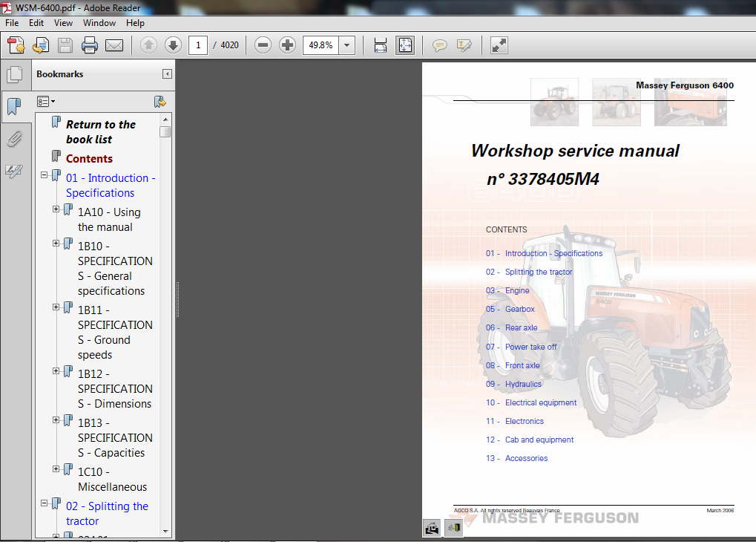The width and height of the screenshot is (756, 542).
Task: Select the 1C10 - Miscellaneous bookmark
Action: tap(112, 479)
